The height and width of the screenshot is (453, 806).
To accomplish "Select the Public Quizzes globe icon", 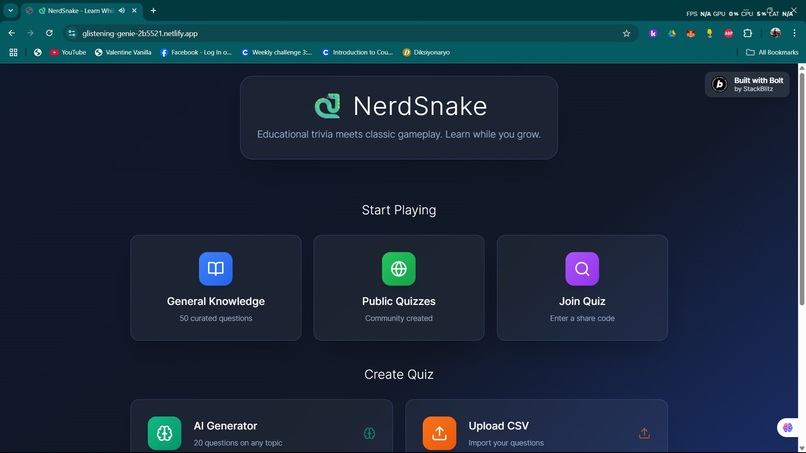I will (x=398, y=268).
